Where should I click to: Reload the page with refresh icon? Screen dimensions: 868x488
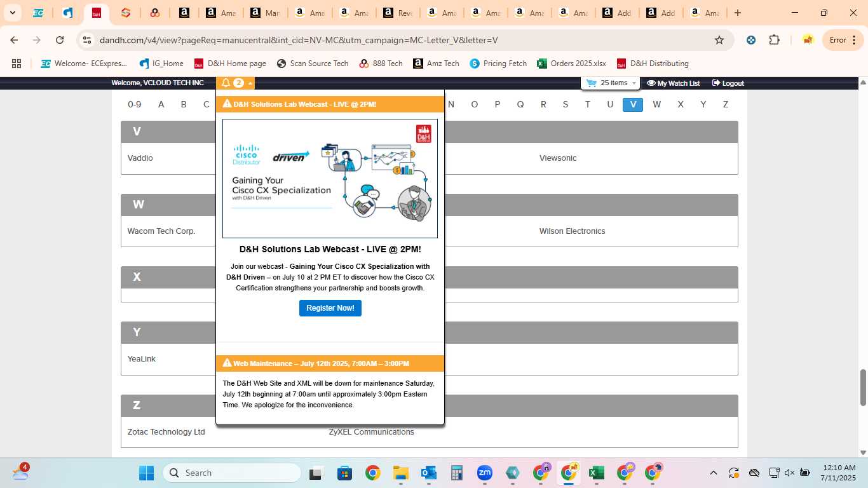point(60,40)
